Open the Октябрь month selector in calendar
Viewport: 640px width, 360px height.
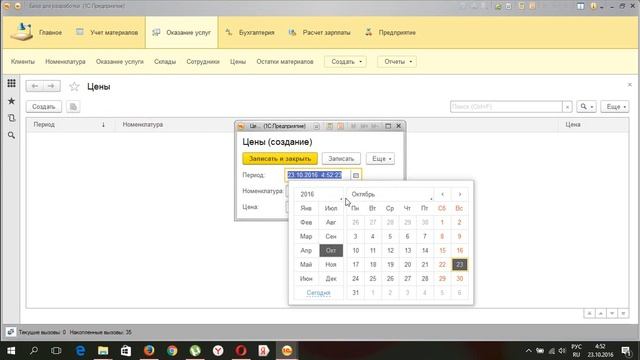(390, 194)
